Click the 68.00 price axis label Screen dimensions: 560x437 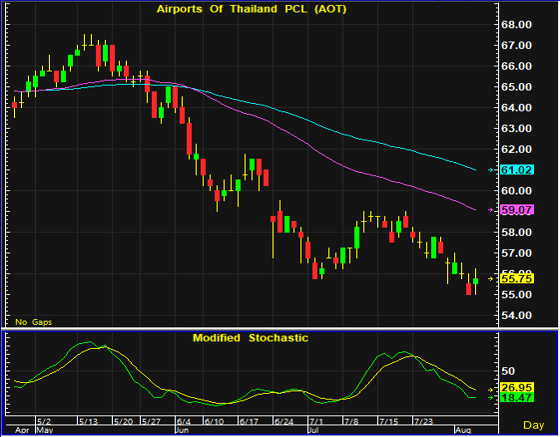(x=516, y=25)
